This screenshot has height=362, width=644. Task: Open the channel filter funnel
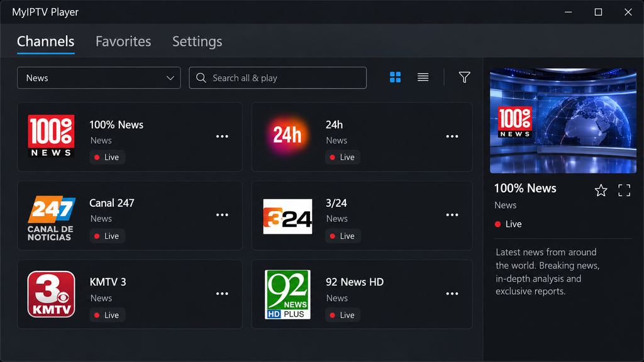pos(464,77)
